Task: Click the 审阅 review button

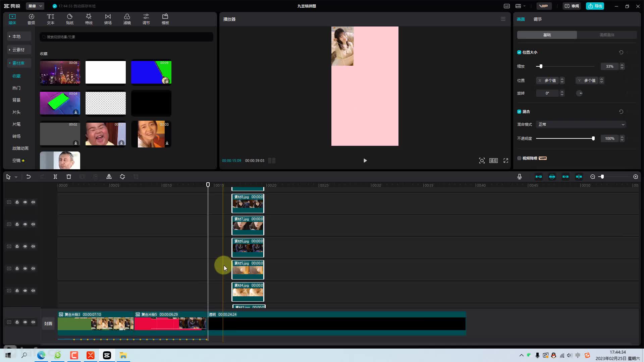Action: point(572,6)
